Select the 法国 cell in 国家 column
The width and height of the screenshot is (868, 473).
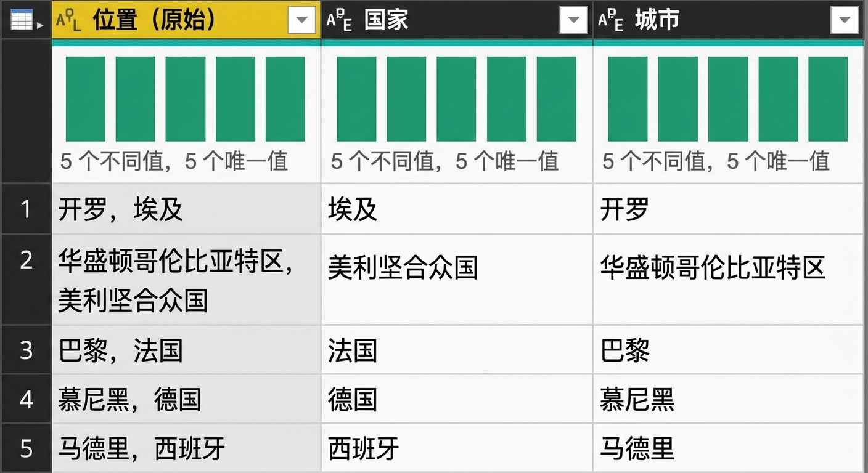coord(457,350)
